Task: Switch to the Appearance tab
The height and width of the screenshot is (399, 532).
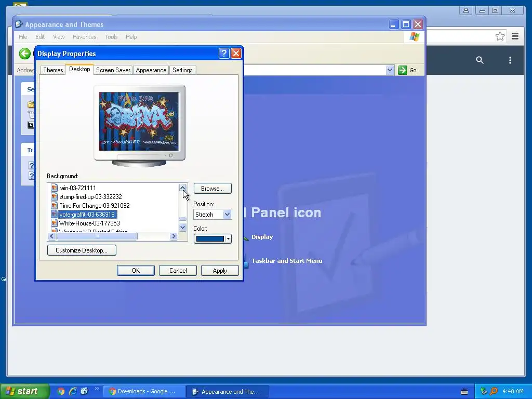Action: (x=151, y=70)
